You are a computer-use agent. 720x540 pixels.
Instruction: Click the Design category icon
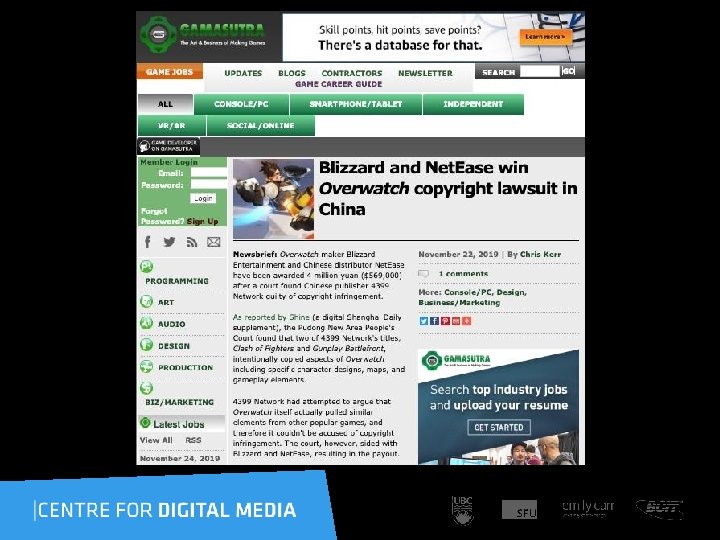pyautogui.click(x=146, y=344)
